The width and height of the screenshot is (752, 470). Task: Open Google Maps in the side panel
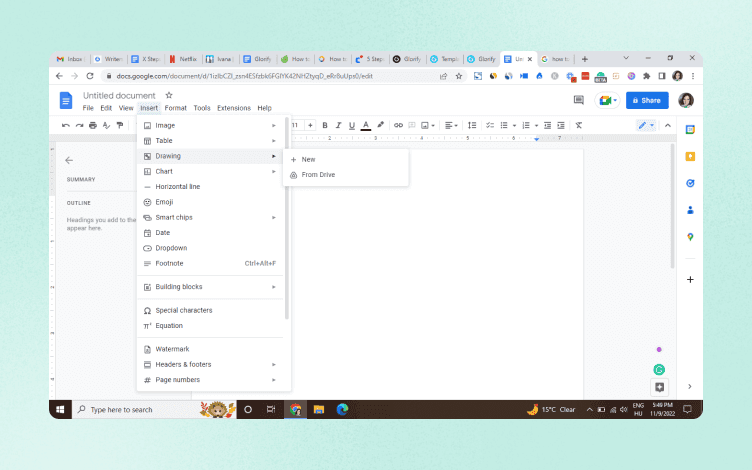[690, 237]
